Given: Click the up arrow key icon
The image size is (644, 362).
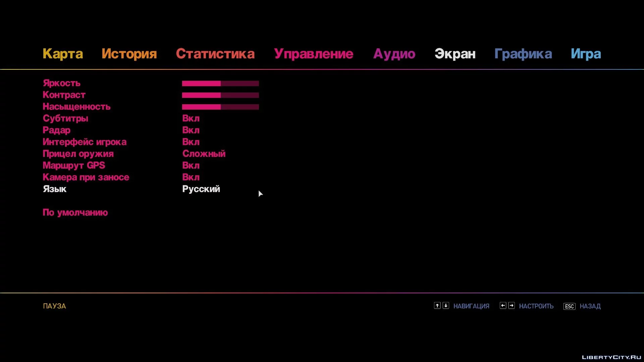Looking at the screenshot, I should (x=437, y=306).
